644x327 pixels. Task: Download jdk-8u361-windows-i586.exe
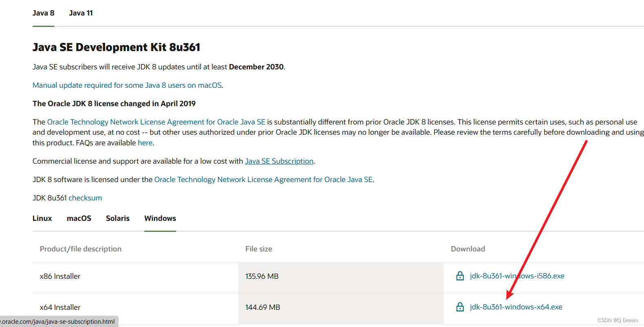[517, 276]
